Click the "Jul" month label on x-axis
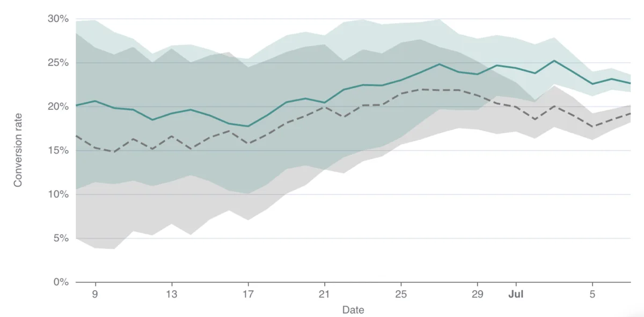Screen dimensions: 644x317 coord(516,294)
